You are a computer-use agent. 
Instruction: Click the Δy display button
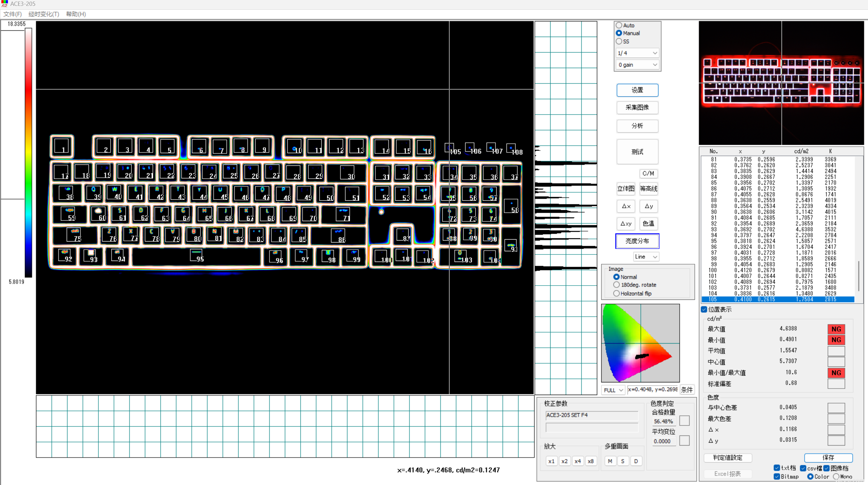(x=649, y=206)
